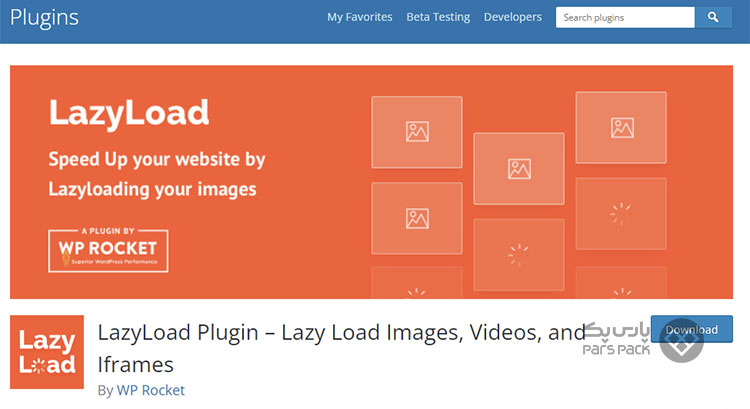Open My Favorites page
Viewport: 750px width, 409px height.
[360, 17]
